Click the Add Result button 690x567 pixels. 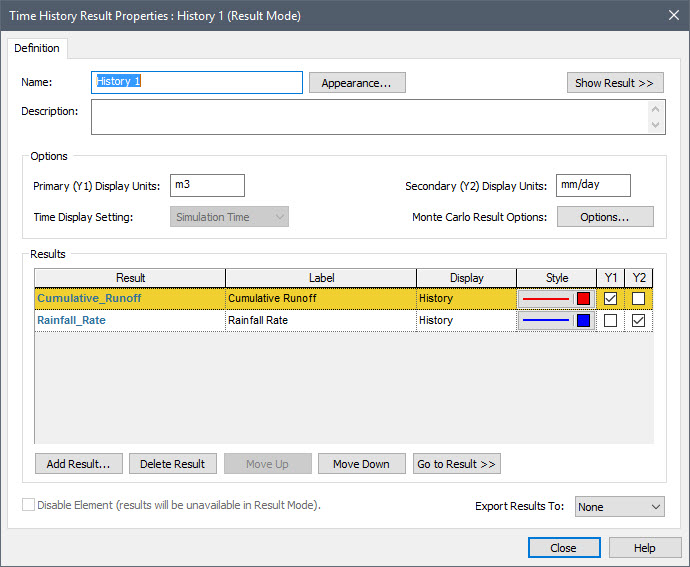(78, 464)
